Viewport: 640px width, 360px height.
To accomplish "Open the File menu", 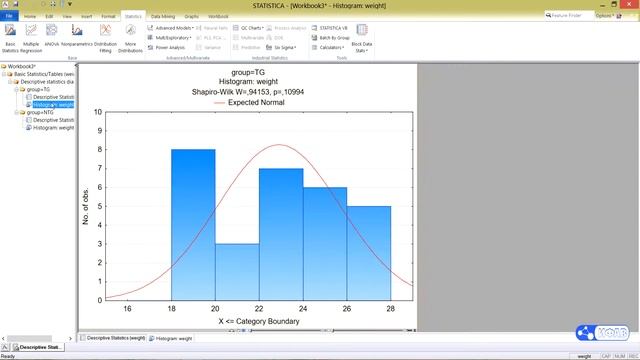I will (x=9, y=16).
